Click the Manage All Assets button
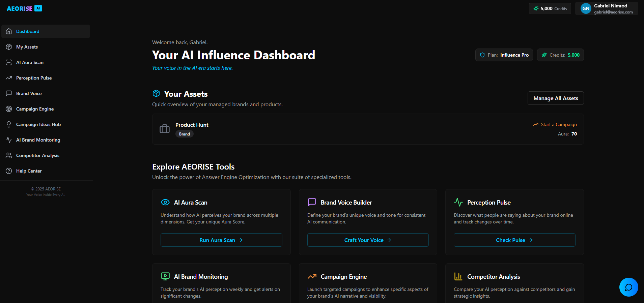644x303 pixels. (556, 98)
